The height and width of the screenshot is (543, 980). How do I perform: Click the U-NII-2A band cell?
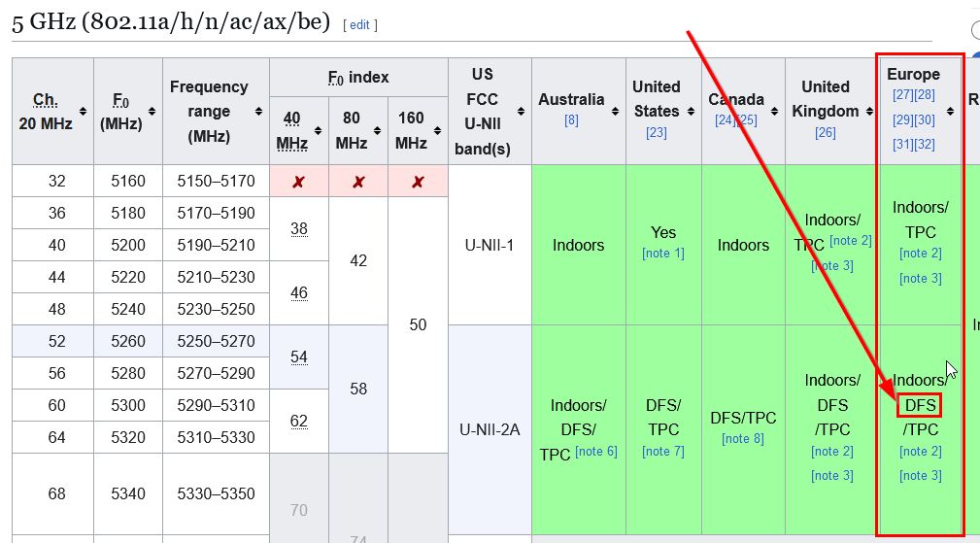(490, 430)
